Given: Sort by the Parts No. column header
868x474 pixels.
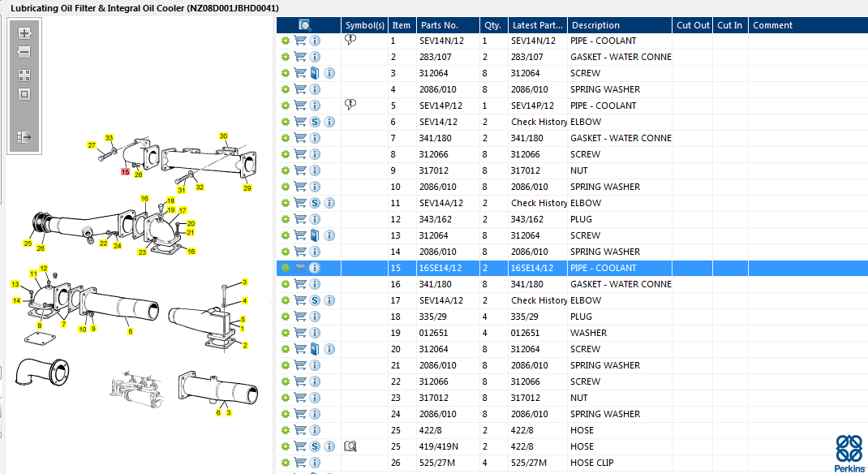Looking at the screenshot, I should coord(448,25).
